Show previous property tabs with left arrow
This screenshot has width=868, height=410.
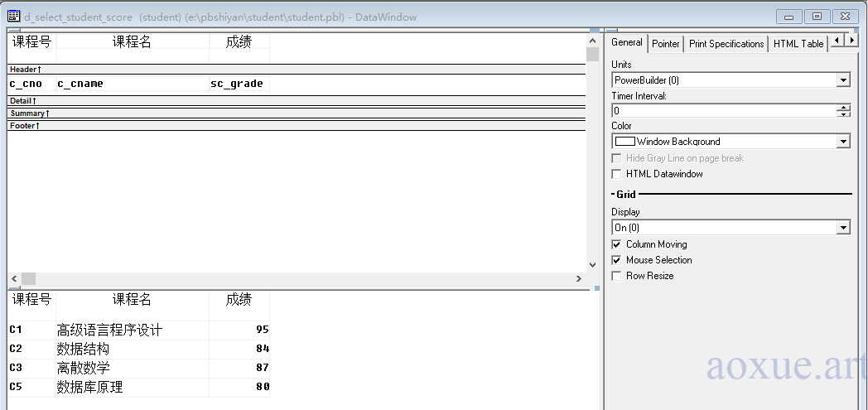[837, 40]
